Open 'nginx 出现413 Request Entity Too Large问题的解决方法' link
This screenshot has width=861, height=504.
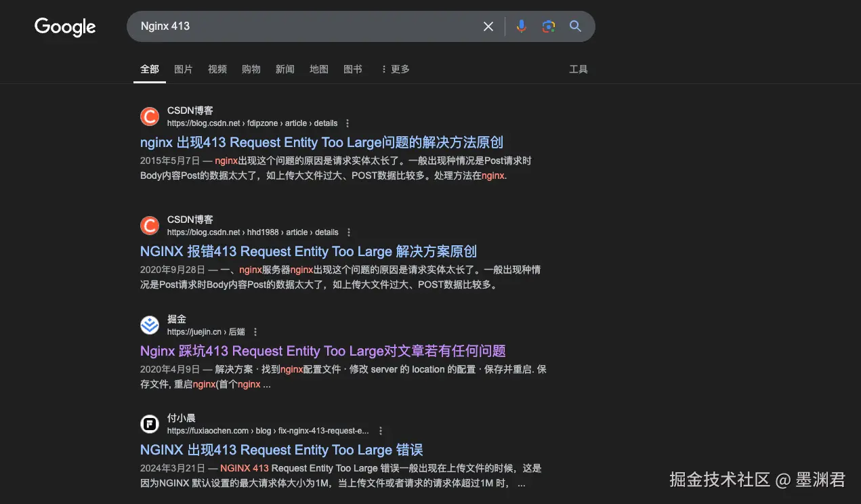[x=322, y=142]
